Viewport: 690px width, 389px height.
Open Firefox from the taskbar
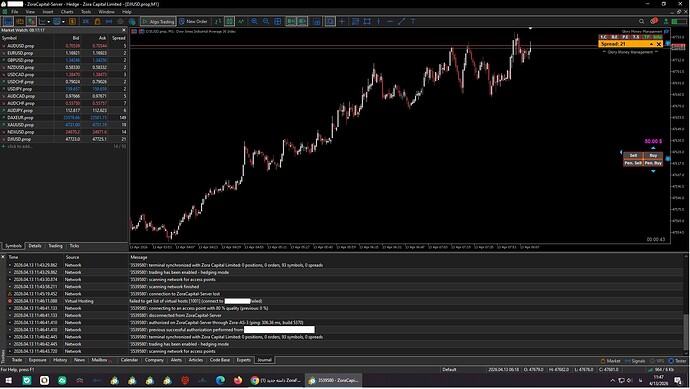click(x=238, y=380)
